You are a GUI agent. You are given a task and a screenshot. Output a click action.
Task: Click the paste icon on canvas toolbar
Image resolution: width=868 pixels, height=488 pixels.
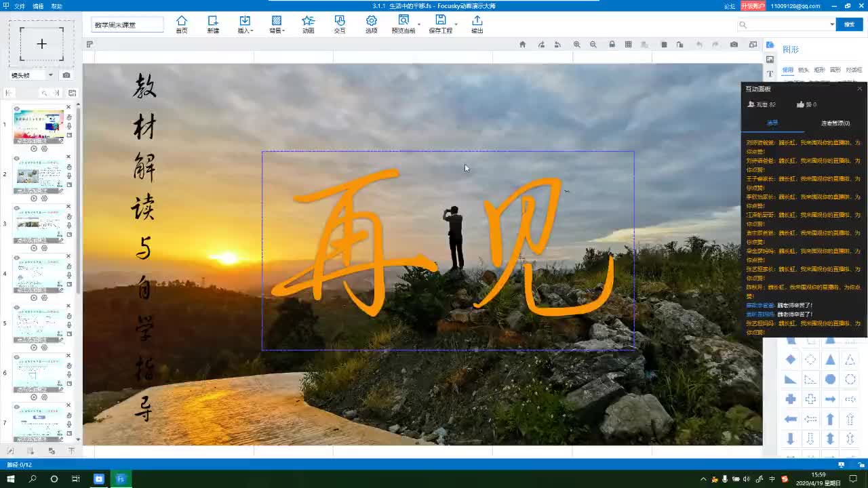[x=680, y=45]
